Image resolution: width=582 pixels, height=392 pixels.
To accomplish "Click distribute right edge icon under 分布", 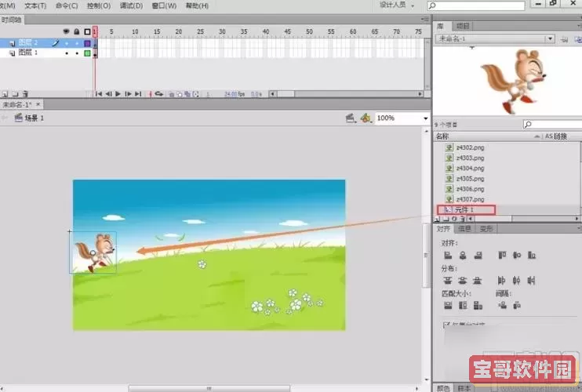I will pos(531,281).
